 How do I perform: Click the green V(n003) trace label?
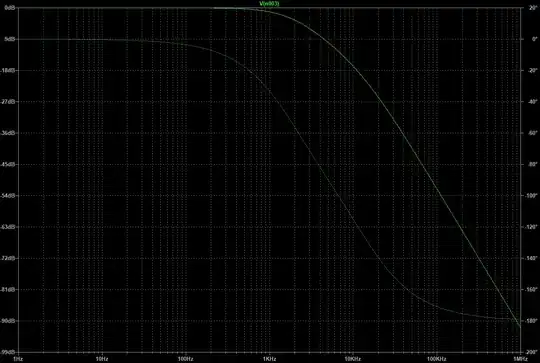(x=269, y=3)
